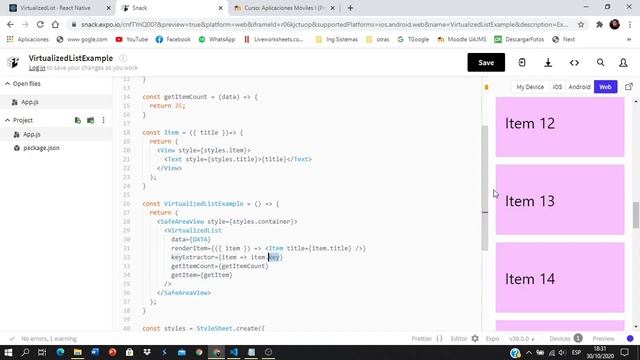Open the Windows notification center
640x360 pixels.
pyautogui.click(x=624, y=352)
